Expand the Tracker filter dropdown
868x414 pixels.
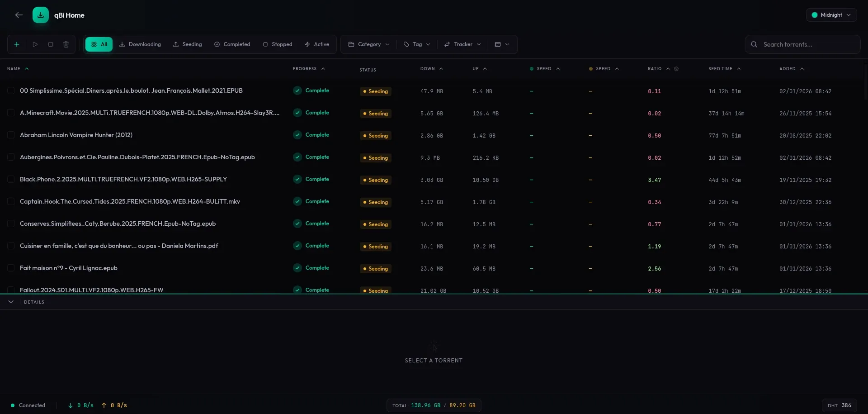pos(462,44)
